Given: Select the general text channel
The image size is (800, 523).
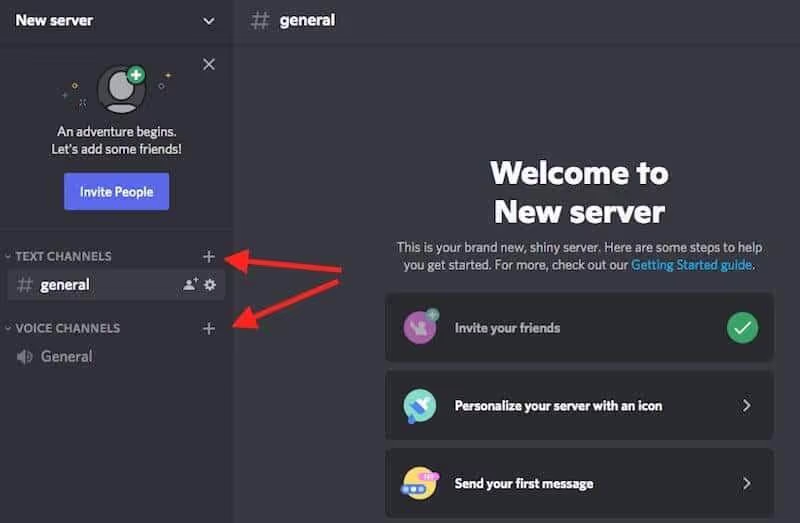Looking at the screenshot, I should pyautogui.click(x=116, y=285).
